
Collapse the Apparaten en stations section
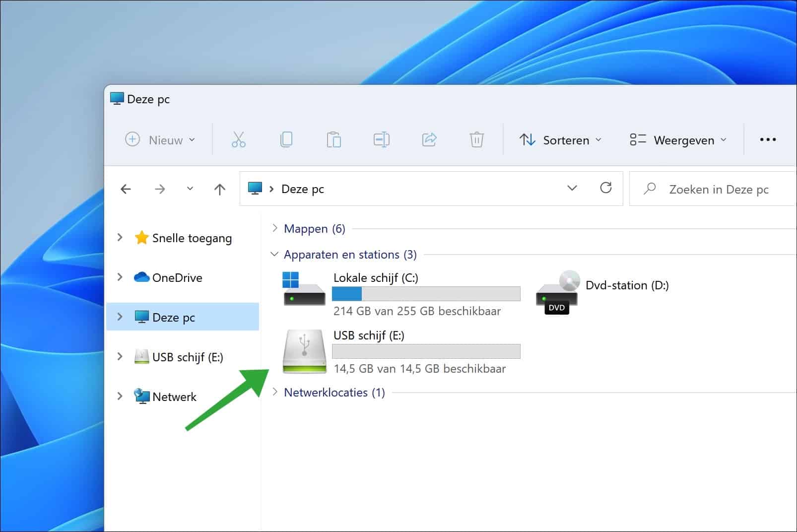(x=274, y=254)
